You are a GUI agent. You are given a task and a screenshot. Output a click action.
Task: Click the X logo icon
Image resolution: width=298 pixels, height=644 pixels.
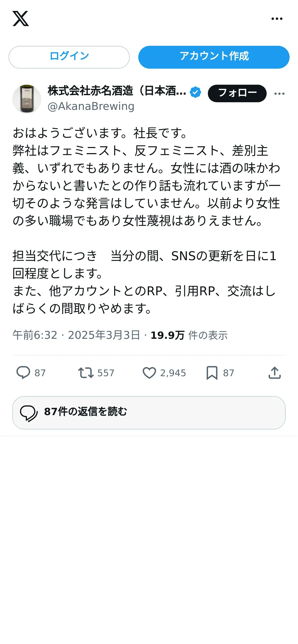click(x=21, y=19)
